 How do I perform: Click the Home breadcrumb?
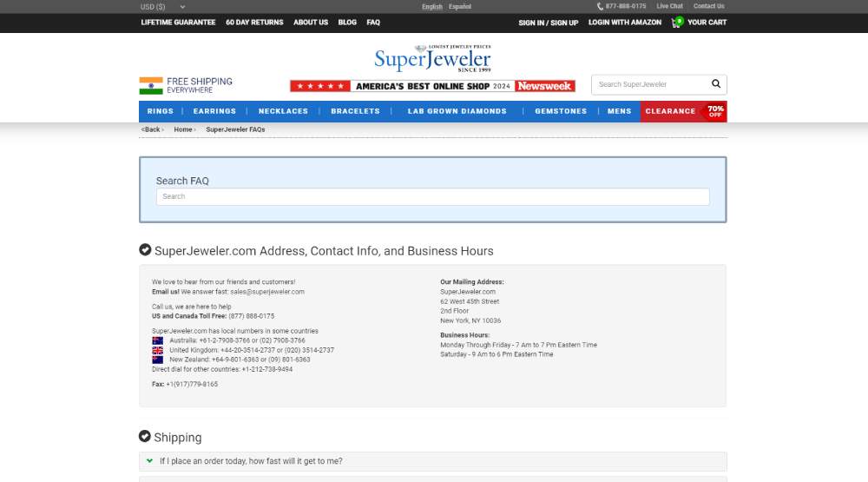pyautogui.click(x=182, y=129)
